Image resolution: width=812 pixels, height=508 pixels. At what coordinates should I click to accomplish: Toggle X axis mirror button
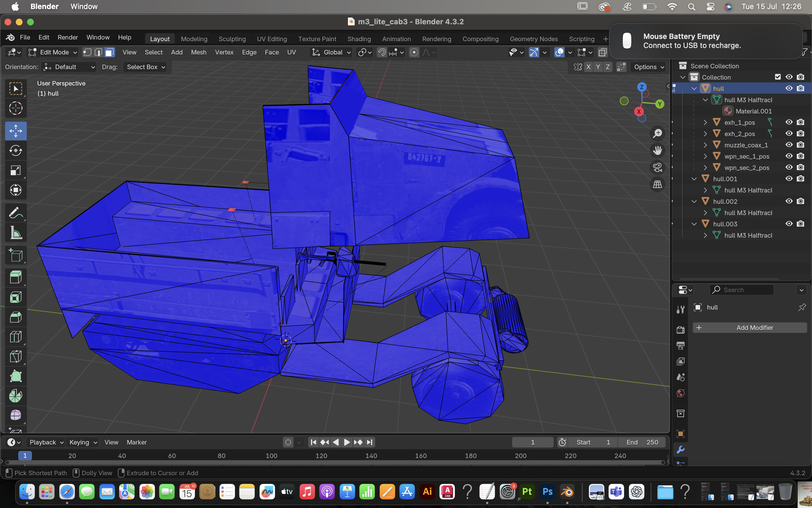pos(588,67)
